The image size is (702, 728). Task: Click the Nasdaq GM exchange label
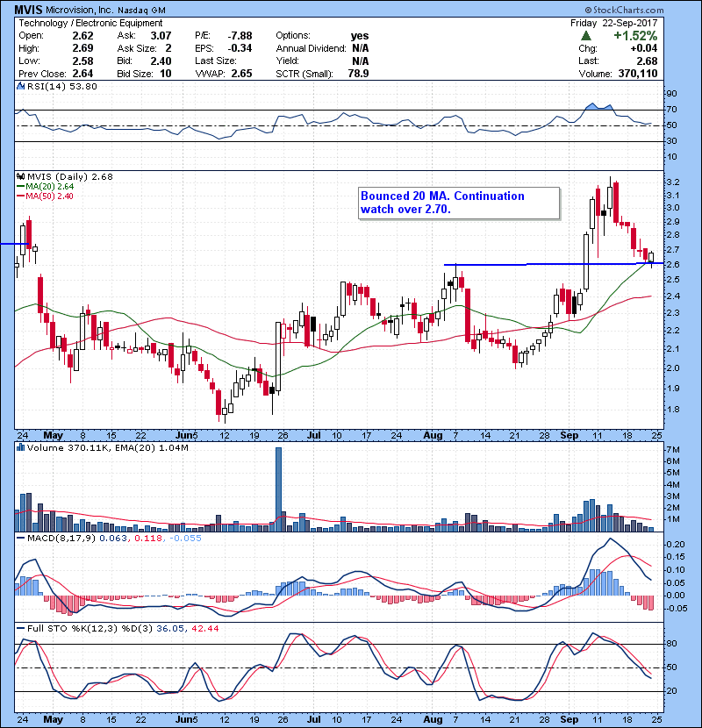141,11
